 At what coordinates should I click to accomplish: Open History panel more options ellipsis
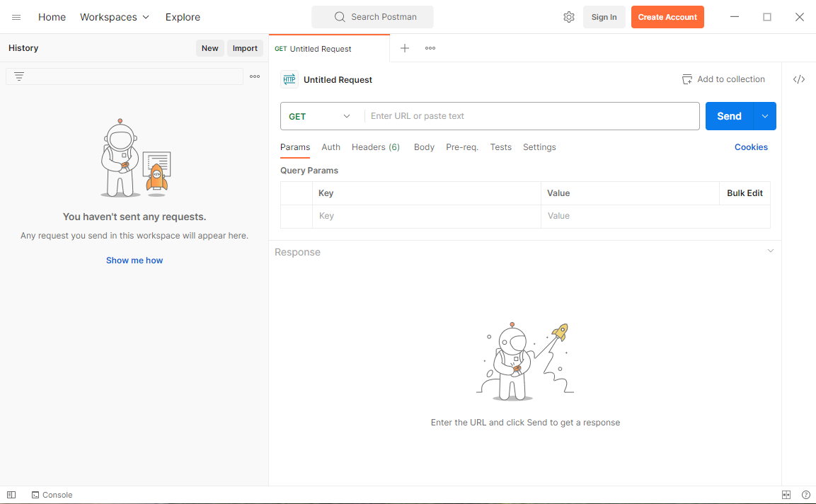tap(255, 76)
